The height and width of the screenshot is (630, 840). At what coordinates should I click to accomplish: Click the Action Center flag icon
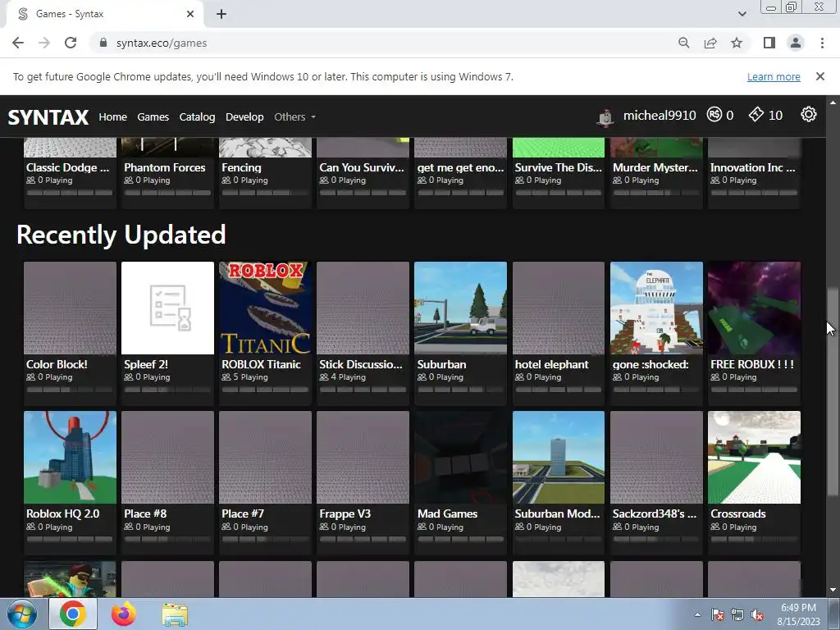(x=718, y=614)
